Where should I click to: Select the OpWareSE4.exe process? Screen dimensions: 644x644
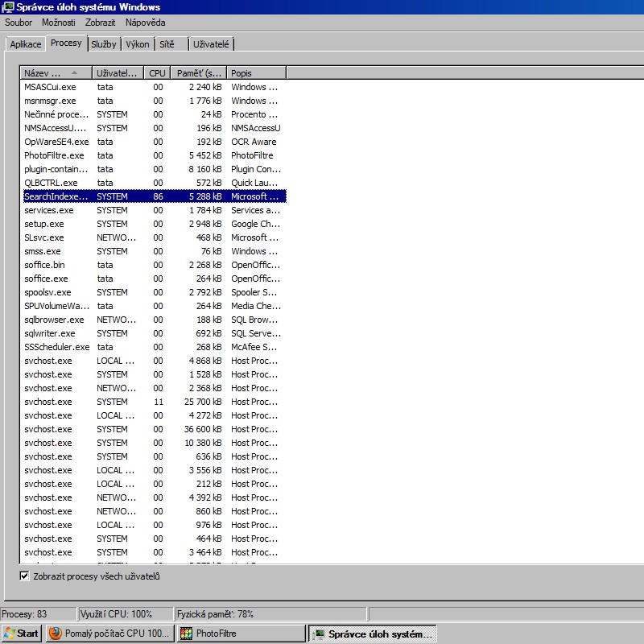tap(155, 142)
